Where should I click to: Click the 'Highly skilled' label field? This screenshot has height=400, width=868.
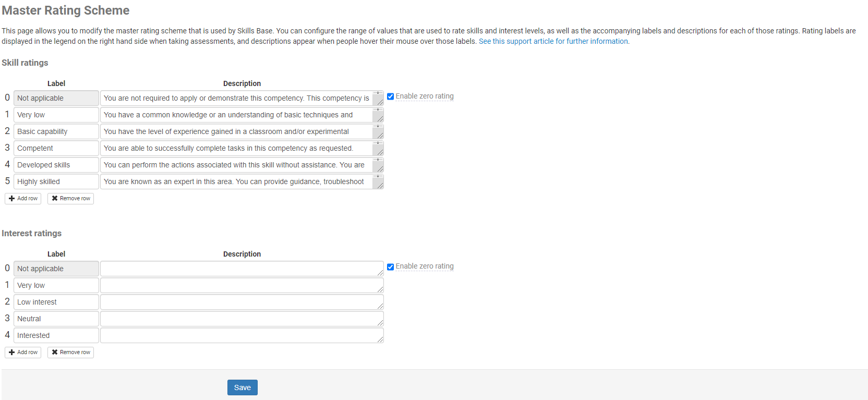56,181
